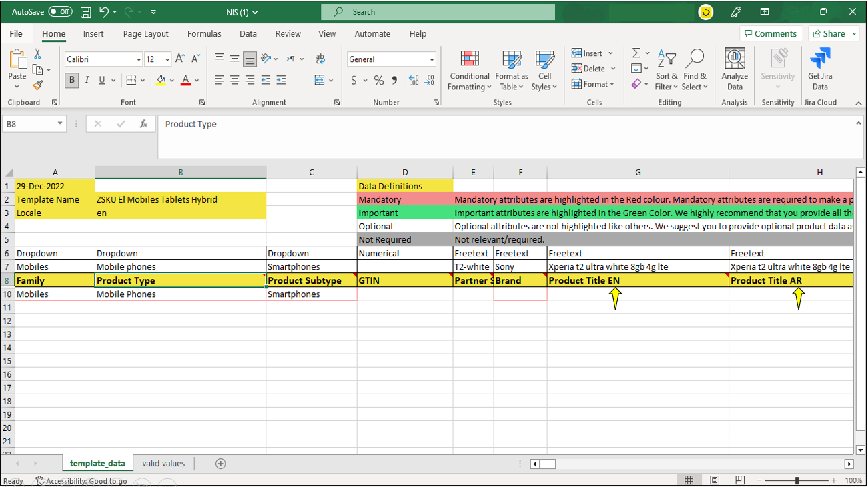Viewport: 868px width, 487px height.
Task: Click the Share button
Action: click(x=834, y=34)
